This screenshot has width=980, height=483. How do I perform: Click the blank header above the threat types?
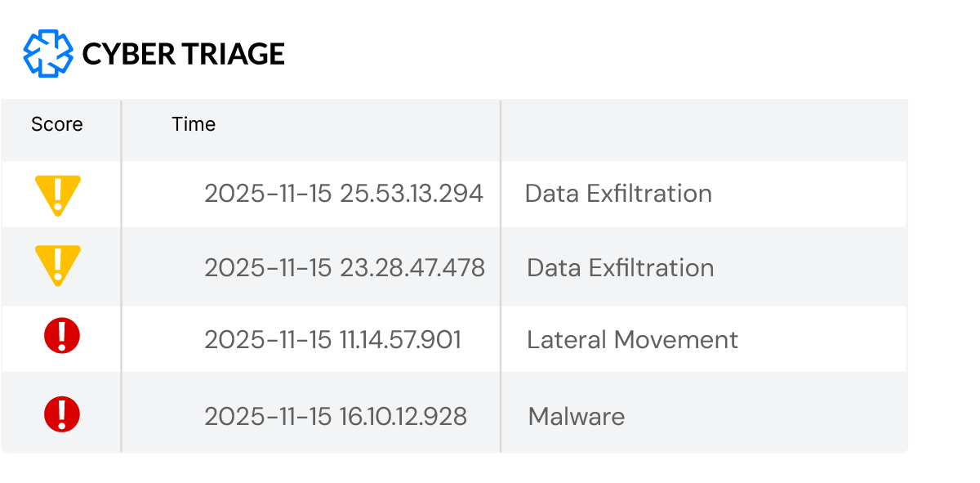(702, 128)
